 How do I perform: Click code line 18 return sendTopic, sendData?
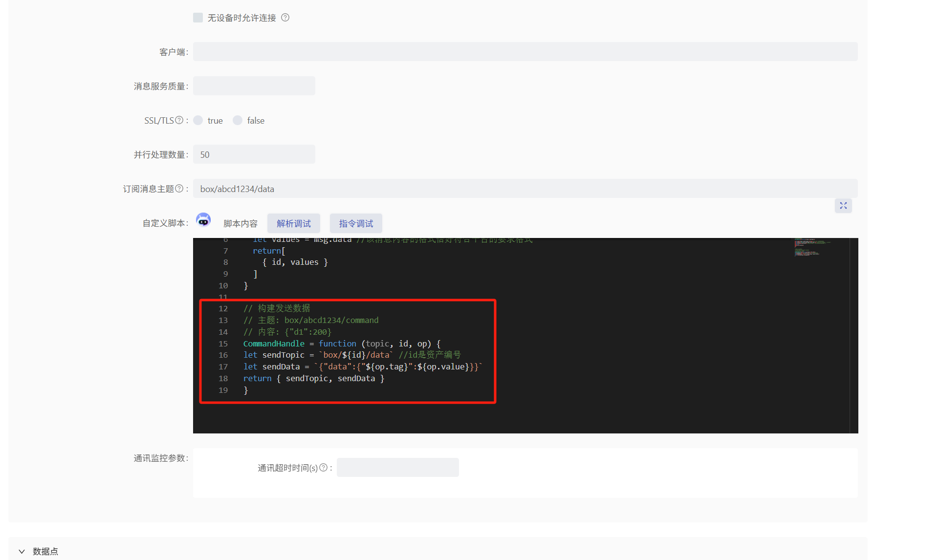(x=314, y=378)
